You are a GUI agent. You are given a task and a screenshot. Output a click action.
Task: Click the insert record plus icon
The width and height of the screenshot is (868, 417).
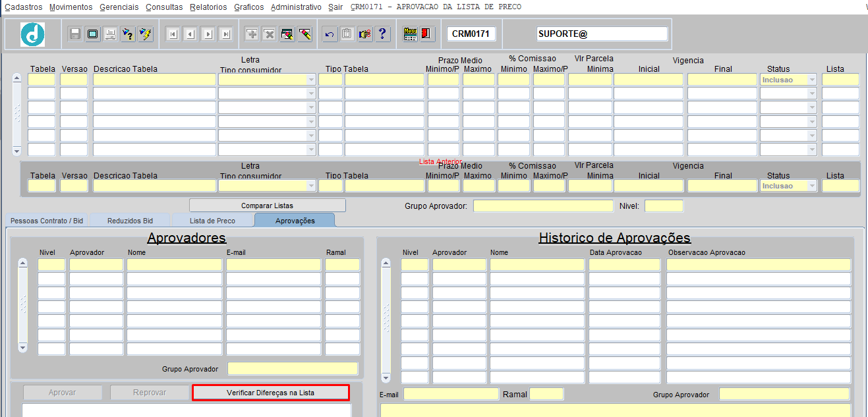252,34
